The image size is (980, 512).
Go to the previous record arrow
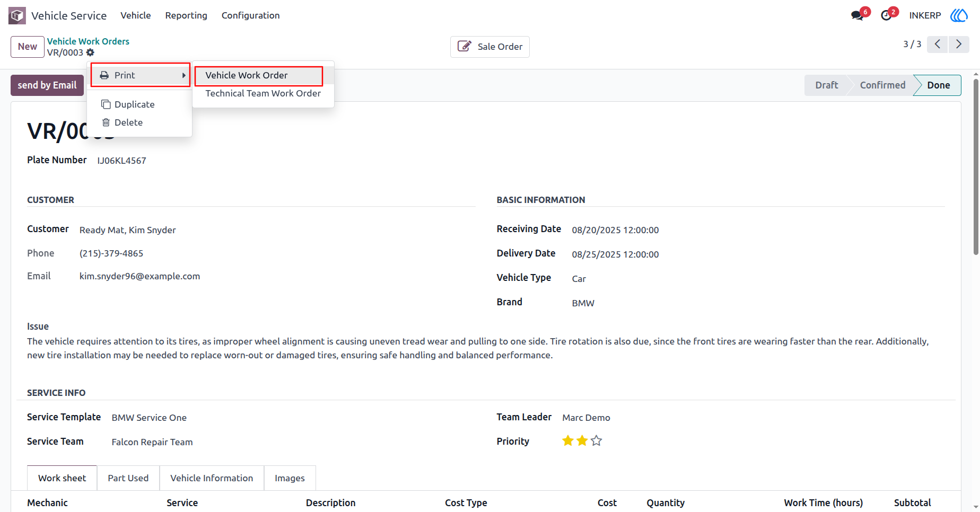[x=938, y=44]
